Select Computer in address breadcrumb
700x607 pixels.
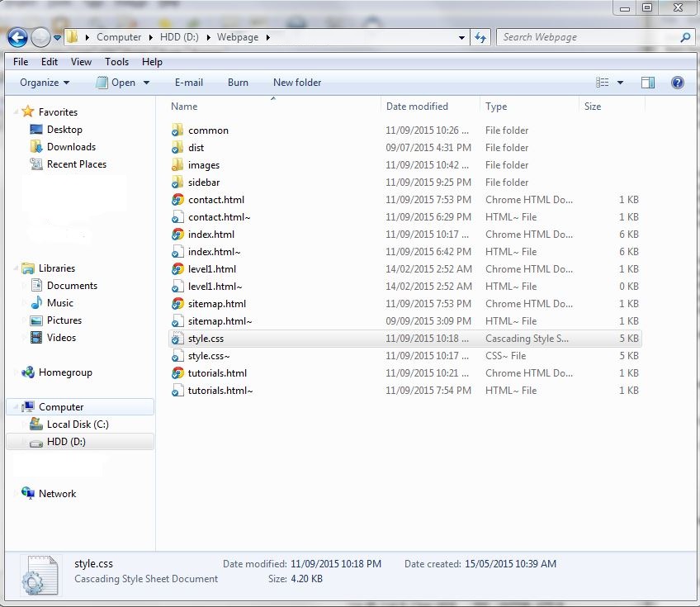(x=119, y=37)
